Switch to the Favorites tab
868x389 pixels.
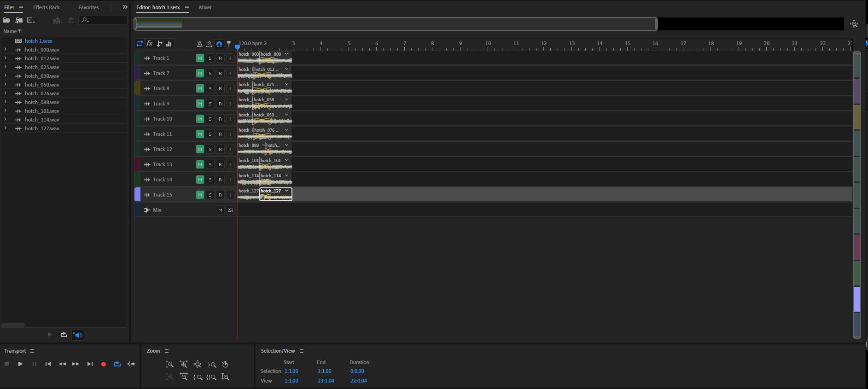click(x=88, y=7)
